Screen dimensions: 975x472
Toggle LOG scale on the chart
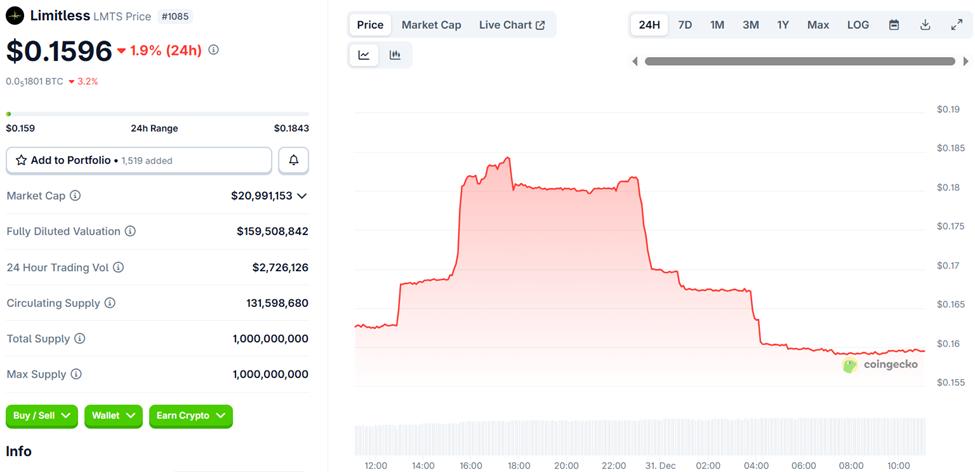pos(858,25)
